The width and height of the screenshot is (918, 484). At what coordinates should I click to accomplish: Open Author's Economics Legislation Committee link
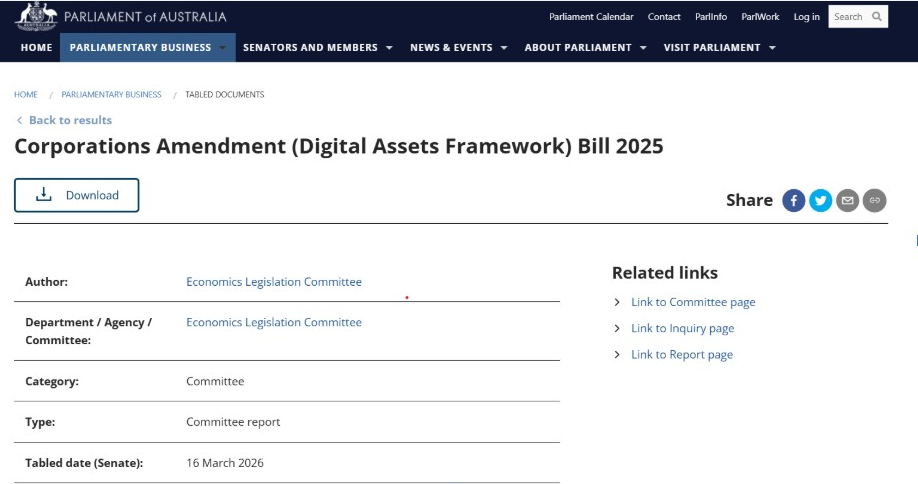pos(274,282)
